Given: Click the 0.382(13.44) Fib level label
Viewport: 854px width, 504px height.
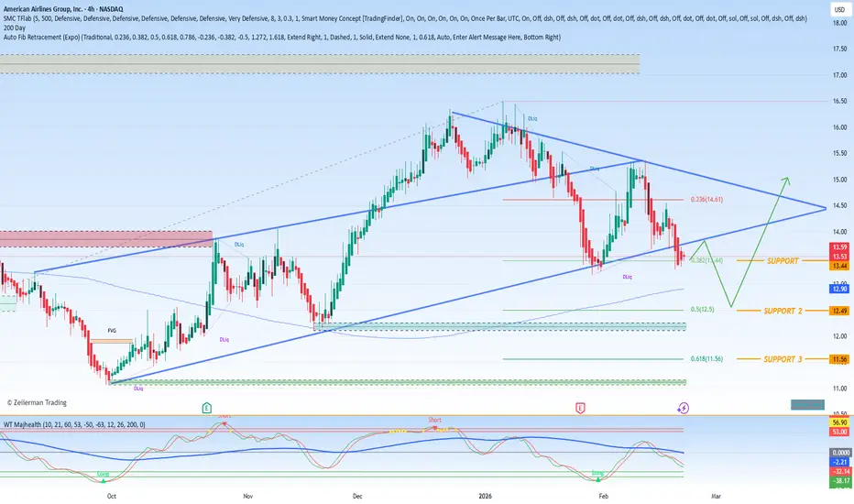Looking at the screenshot, I should [706, 260].
